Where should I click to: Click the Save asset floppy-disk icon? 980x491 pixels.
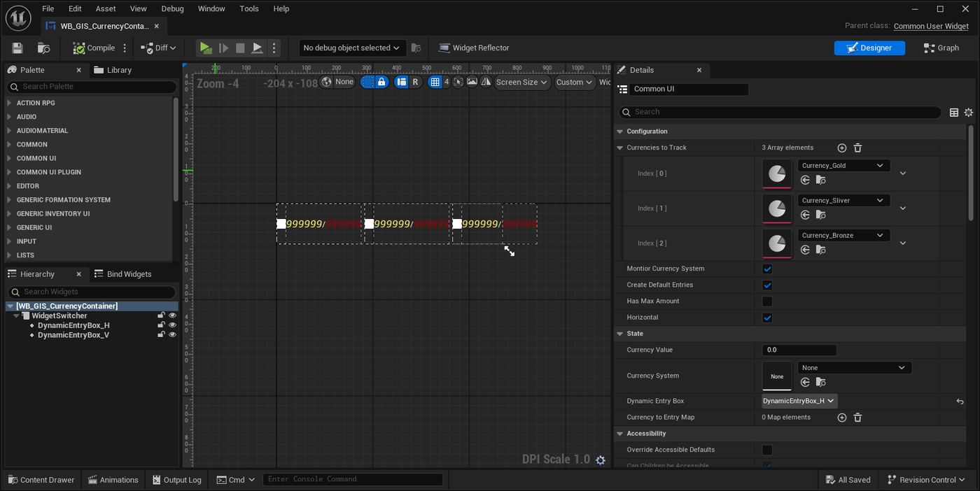pos(17,48)
